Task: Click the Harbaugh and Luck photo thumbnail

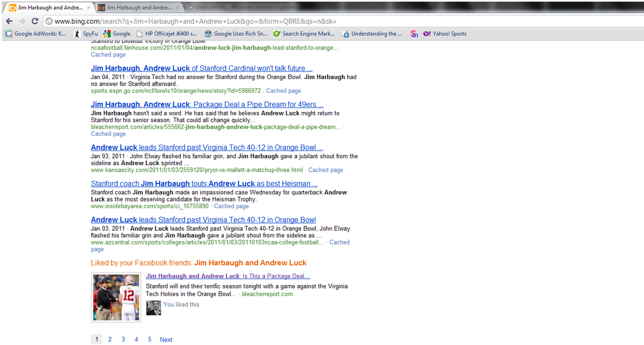Action: point(116,298)
